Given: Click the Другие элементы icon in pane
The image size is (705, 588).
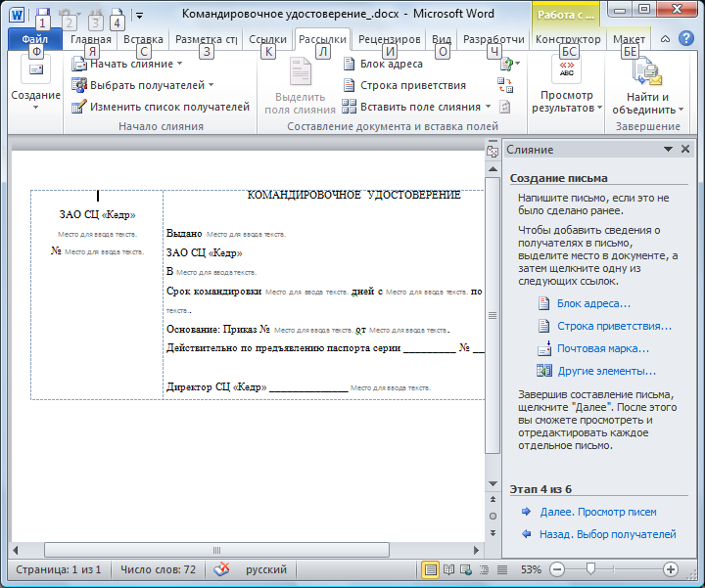Looking at the screenshot, I should [x=544, y=371].
